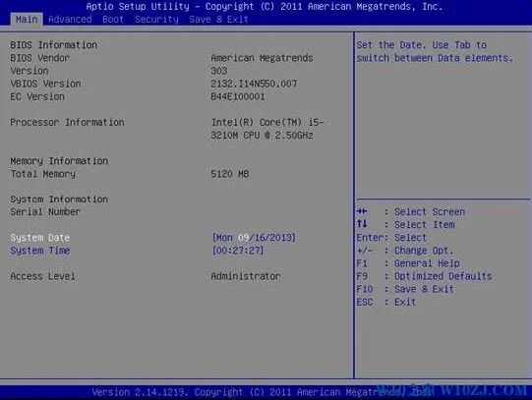Screen dimensions: 532x400
Task: Click the Enter: Select hint
Action: click(x=391, y=238)
